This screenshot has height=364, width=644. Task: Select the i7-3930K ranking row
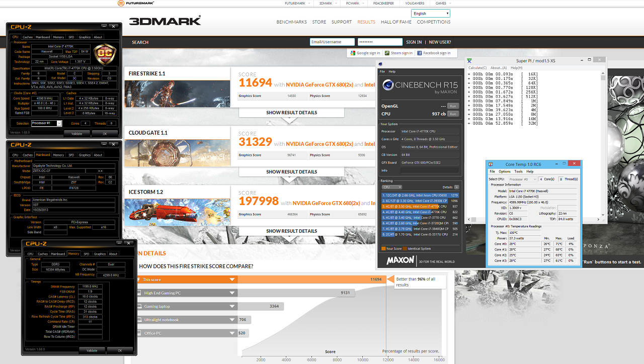click(420, 201)
